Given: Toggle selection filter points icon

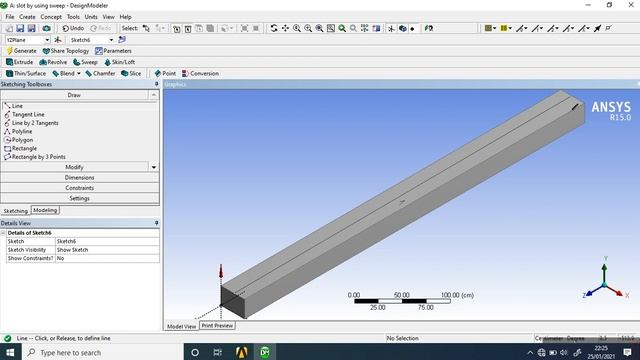Looking at the screenshot, I should pos(176,29).
